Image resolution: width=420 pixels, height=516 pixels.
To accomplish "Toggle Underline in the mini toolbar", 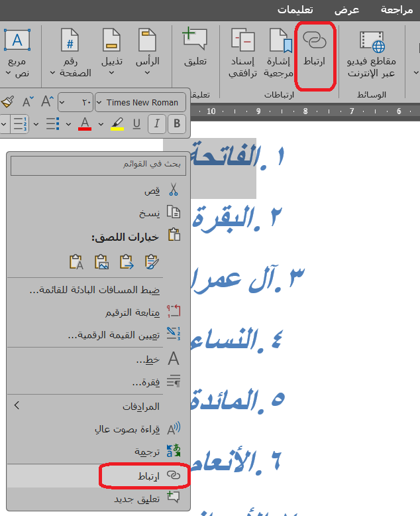I will click(x=137, y=123).
